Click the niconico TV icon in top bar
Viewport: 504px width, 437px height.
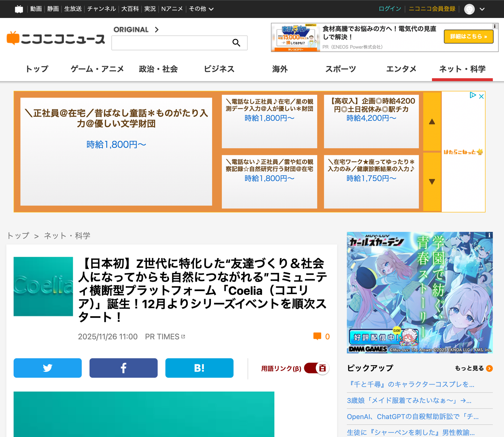pos(19,9)
